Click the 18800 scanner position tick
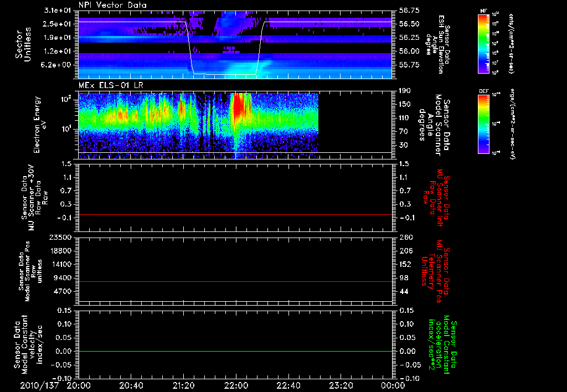 point(61,251)
